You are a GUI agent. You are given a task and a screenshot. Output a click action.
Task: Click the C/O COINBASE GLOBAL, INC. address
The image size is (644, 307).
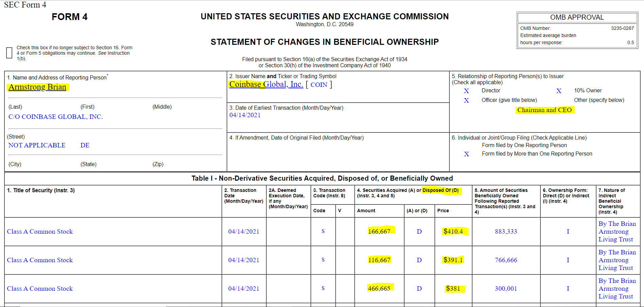coord(55,117)
